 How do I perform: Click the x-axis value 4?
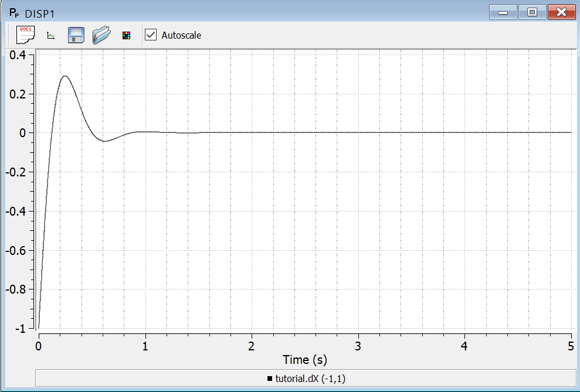tap(464, 346)
